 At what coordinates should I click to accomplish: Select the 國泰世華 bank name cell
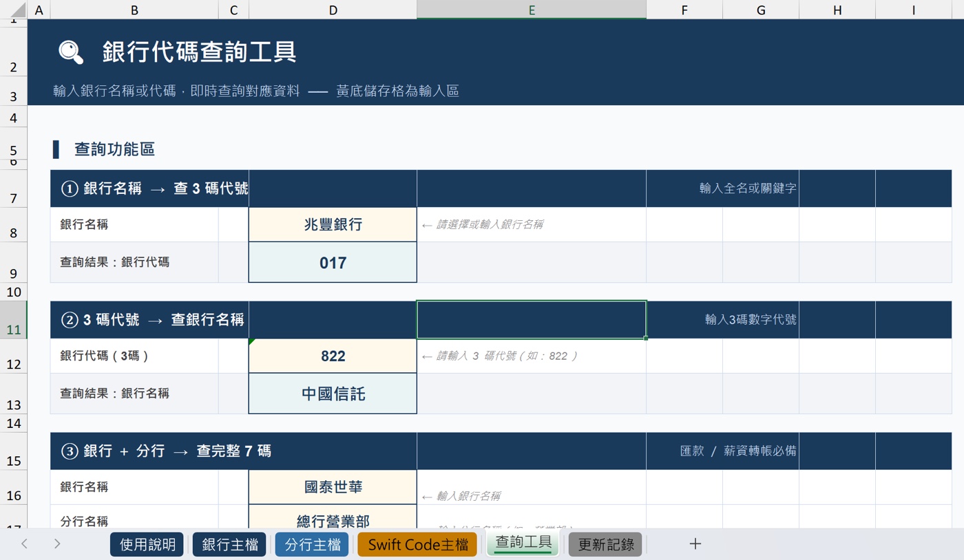pyautogui.click(x=333, y=486)
